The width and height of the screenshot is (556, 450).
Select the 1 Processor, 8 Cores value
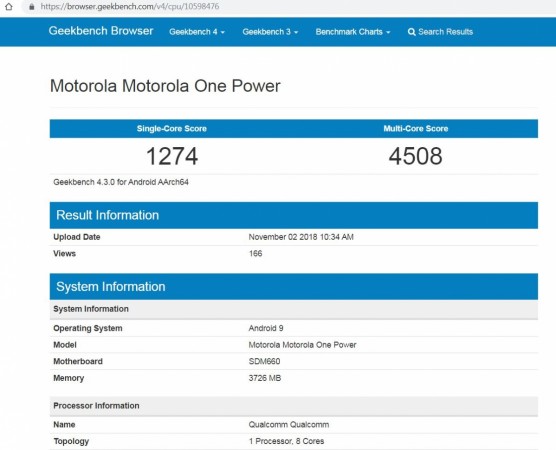click(286, 441)
